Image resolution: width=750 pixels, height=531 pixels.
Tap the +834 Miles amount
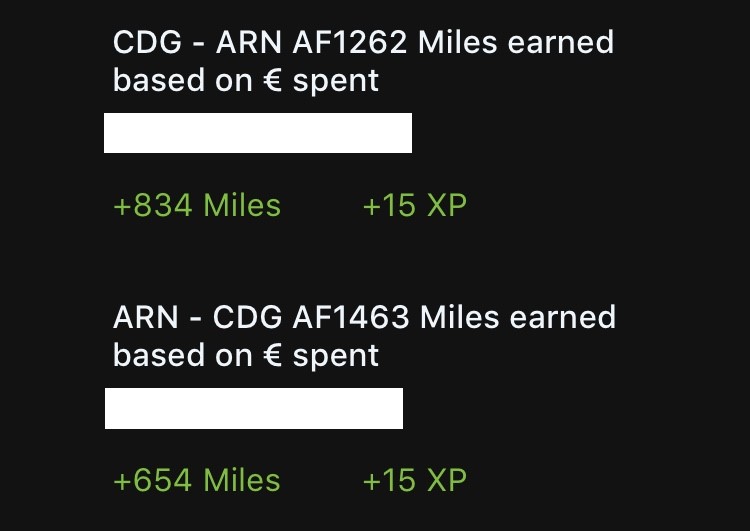coord(197,206)
